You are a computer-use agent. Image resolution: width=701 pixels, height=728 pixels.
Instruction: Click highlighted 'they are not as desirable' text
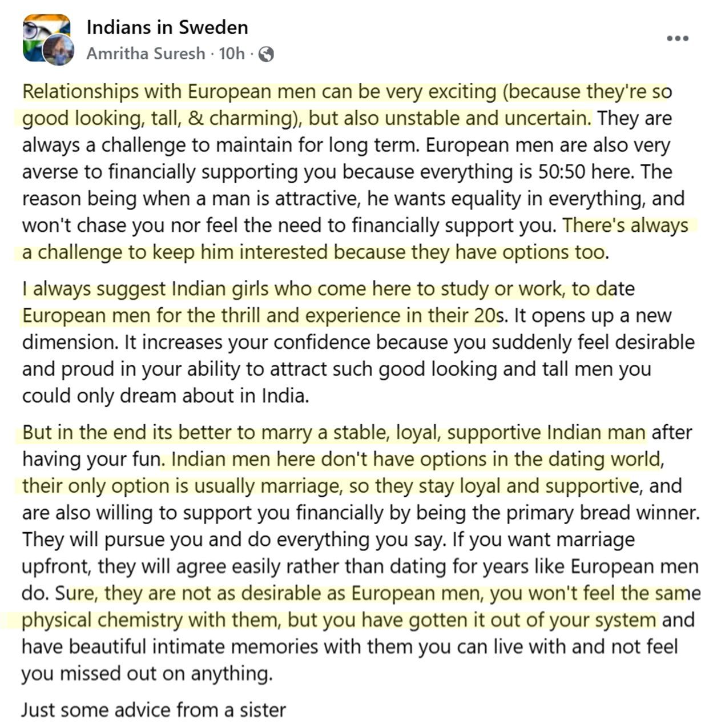223,593
